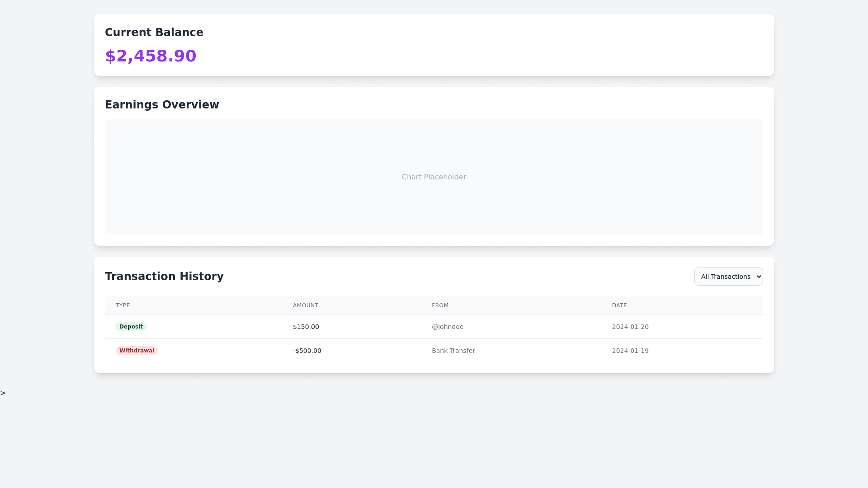Click the -$500.00 withdrawal amount
The width and height of the screenshot is (868, 488).
click(x=307, y=351)
